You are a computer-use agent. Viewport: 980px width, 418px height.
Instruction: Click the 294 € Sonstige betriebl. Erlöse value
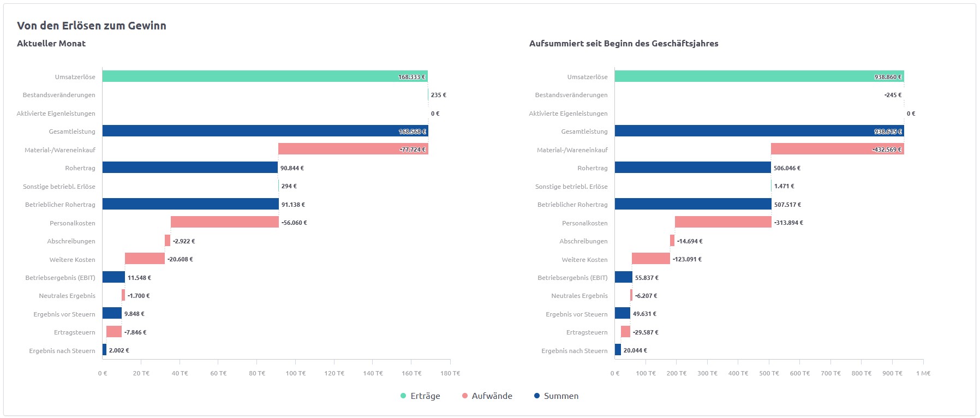pos(289,186)
